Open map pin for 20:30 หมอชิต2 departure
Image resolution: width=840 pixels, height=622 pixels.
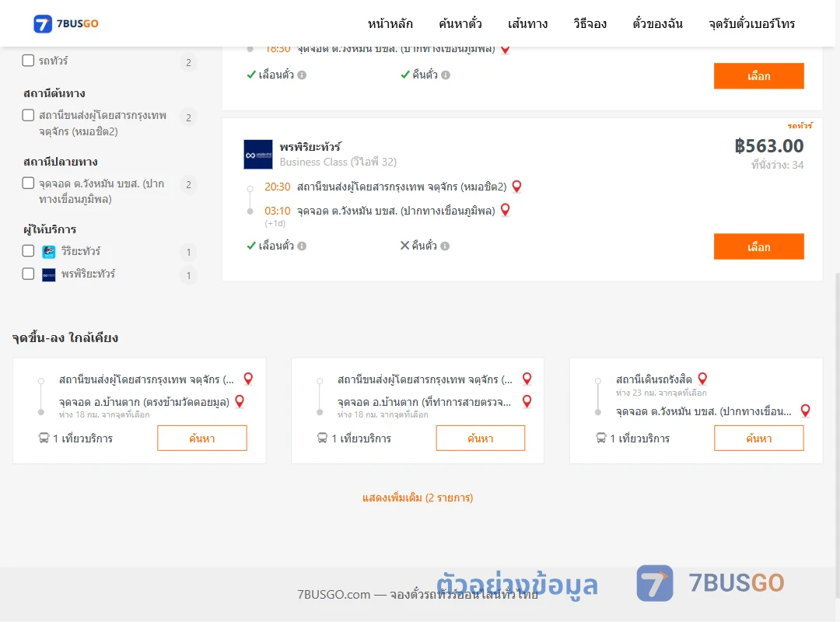517,187
